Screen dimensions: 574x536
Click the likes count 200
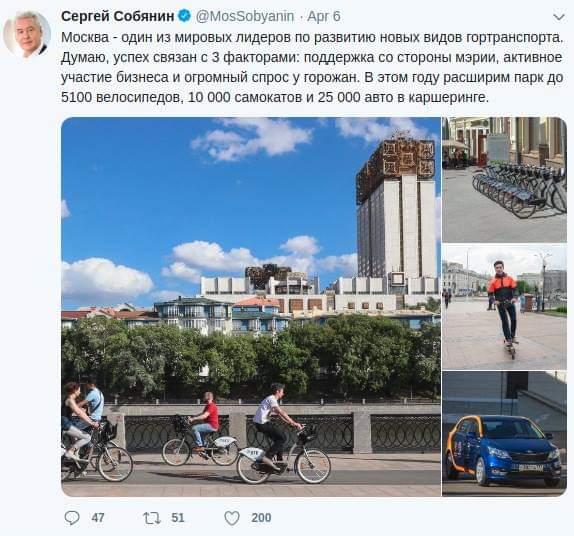click(261, 518)
